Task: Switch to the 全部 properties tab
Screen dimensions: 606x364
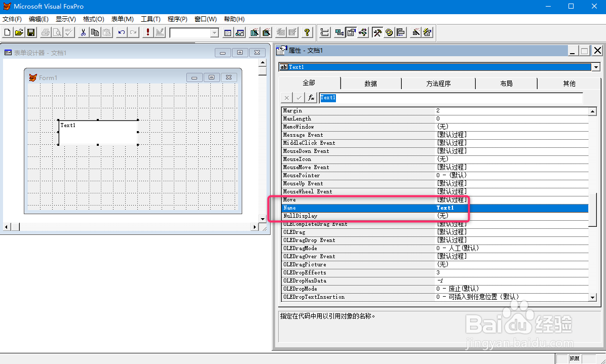Action: pyautogui.click(x=309, y=83)
